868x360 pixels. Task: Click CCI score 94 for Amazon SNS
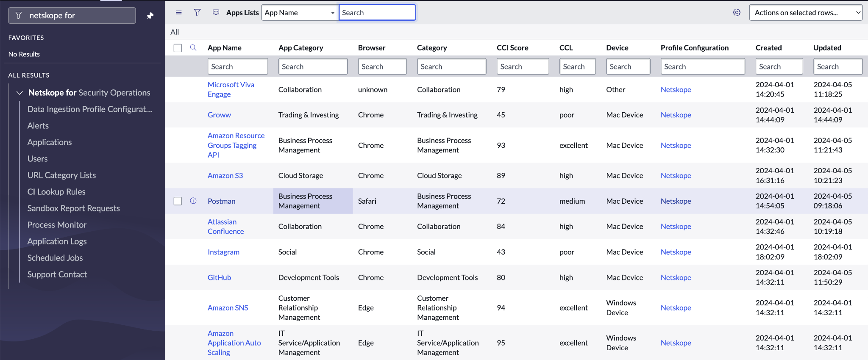501,308
